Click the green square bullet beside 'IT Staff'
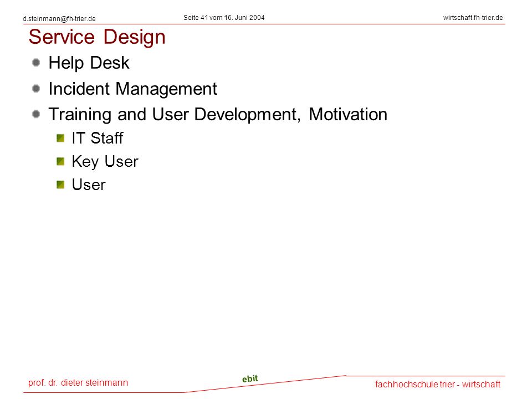The height and width of the screenshot is (399, 532). coord(60,139)
